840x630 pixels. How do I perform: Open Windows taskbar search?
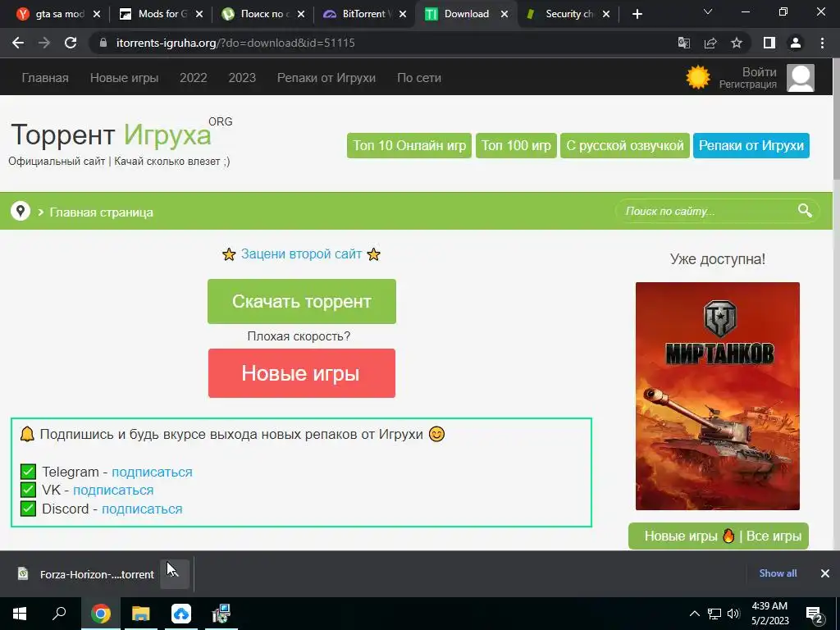pyautogui.click(x=59, y=614)
